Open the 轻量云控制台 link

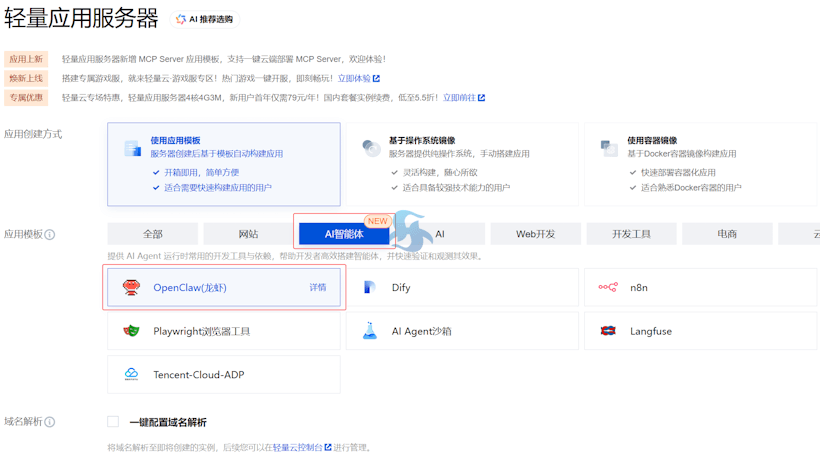298,447
